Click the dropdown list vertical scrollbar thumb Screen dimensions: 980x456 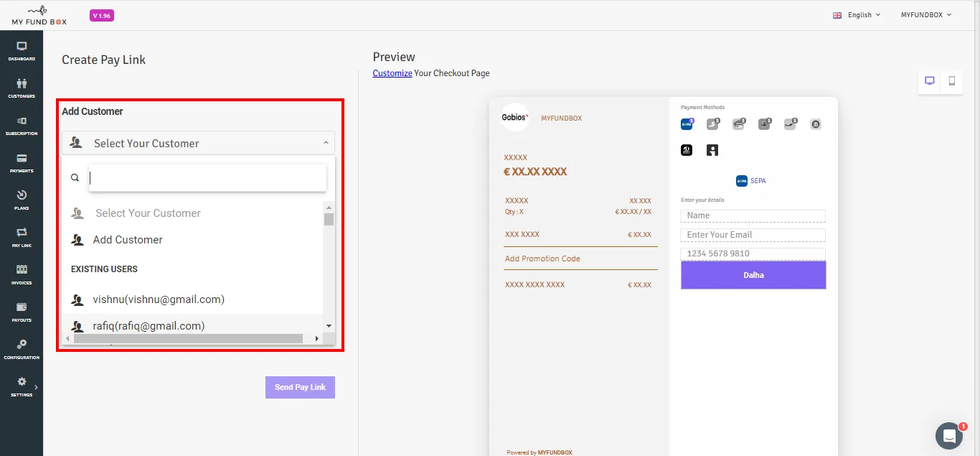(329, 219)
